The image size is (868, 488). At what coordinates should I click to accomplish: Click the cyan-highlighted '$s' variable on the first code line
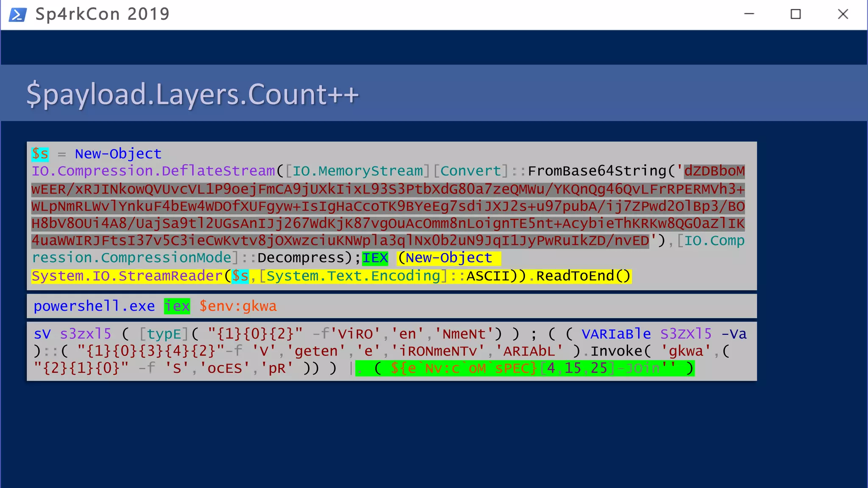tap(40, 154)
